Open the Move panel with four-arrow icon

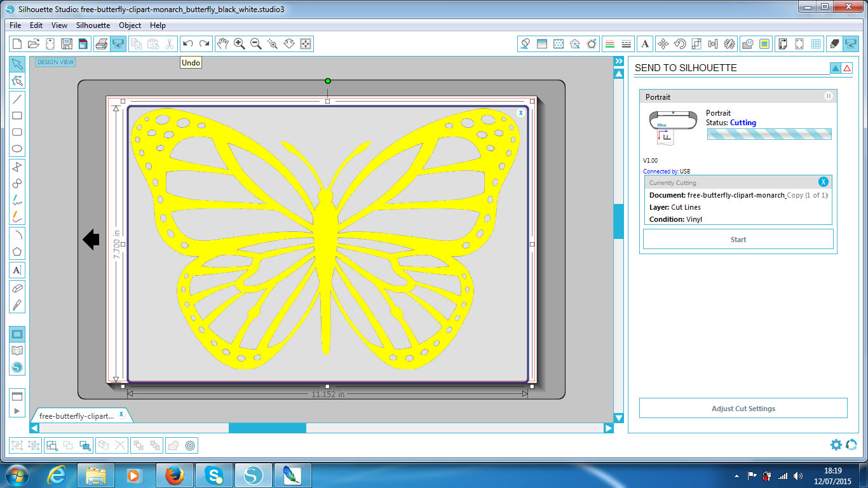663,44
